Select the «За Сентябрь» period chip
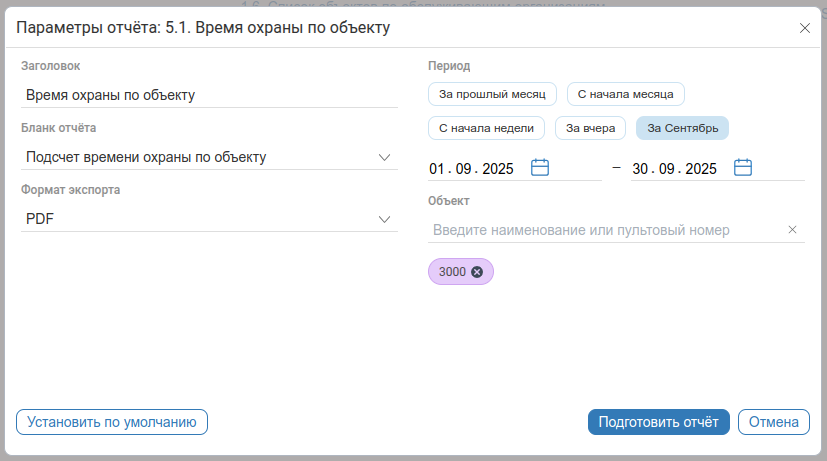This screenshot has width=827, height=461. click(x=682, y=128)
